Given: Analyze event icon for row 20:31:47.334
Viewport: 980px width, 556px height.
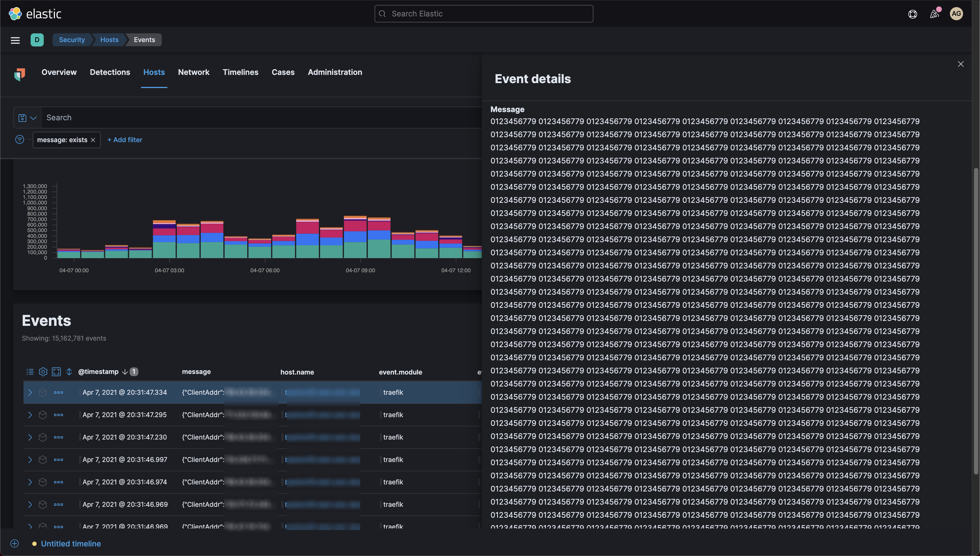Looking at the screenshot, I should (43, 393).
